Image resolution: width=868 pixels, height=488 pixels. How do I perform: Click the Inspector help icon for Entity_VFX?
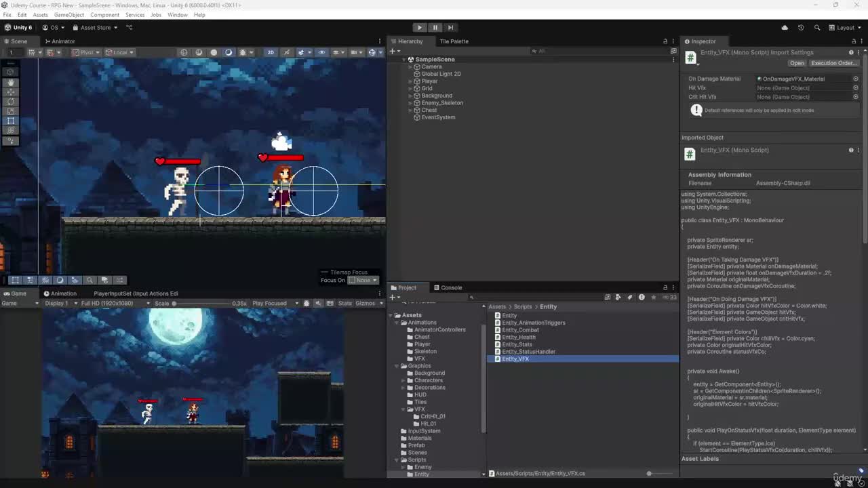point(851,52)
